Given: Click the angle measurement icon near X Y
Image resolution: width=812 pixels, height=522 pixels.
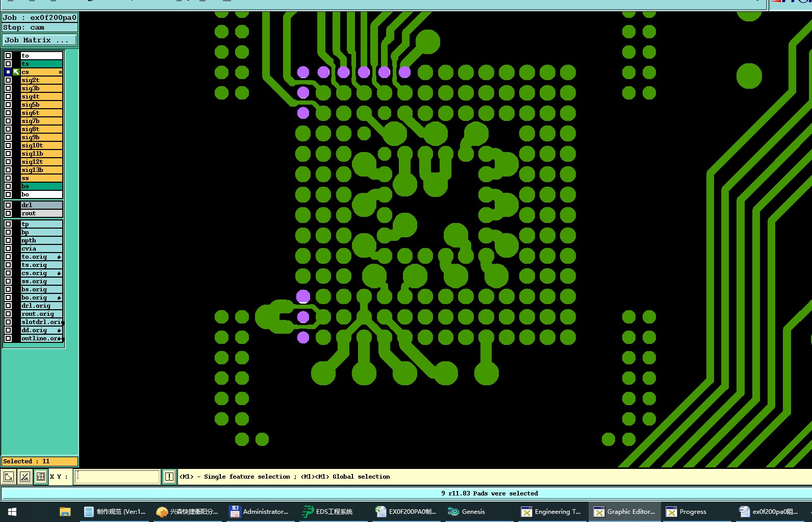Looking at the screenshot, I should (x=24, y=477).
